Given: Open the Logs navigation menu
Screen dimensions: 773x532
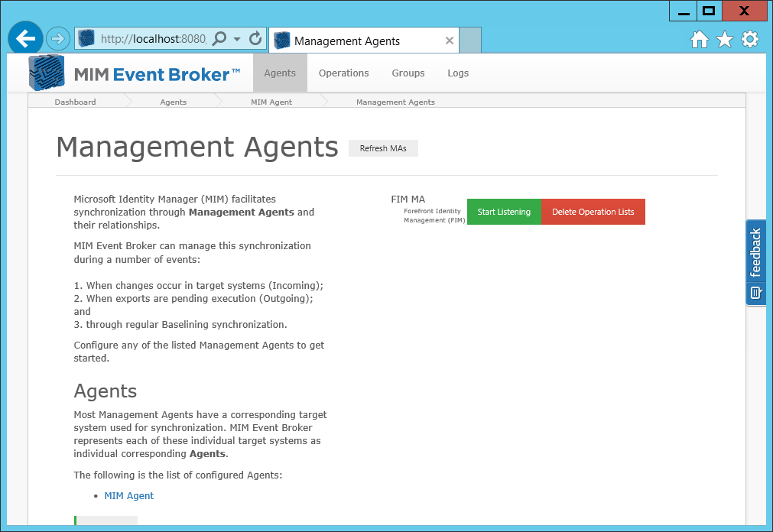Looking at the screenshot, I should 458,73.
